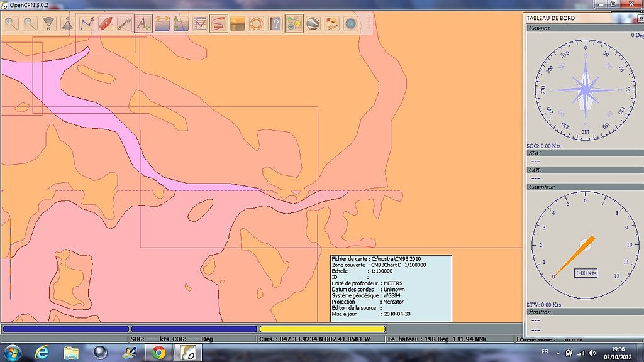Screen dimensions: 644x362
Task: Open the clock showing 19:36
Action: [618, 353]
